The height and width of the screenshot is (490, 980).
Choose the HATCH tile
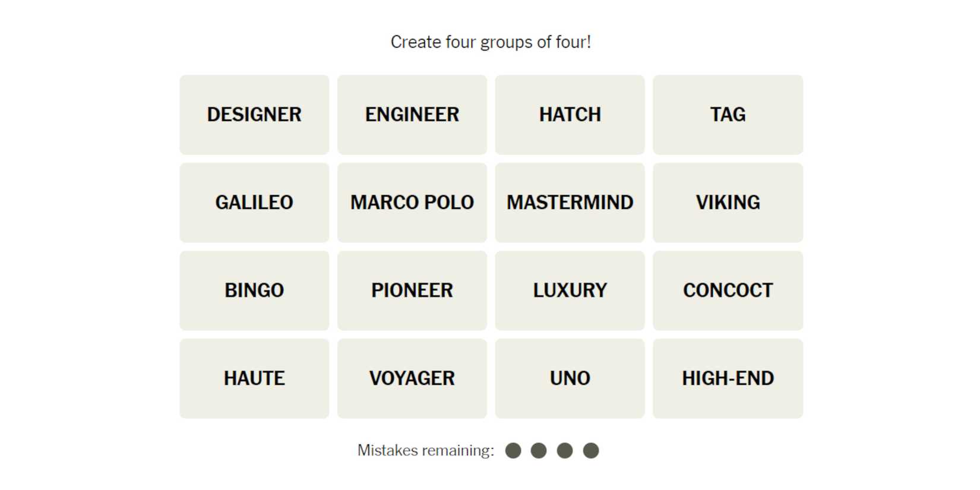(x=570, y=115)
